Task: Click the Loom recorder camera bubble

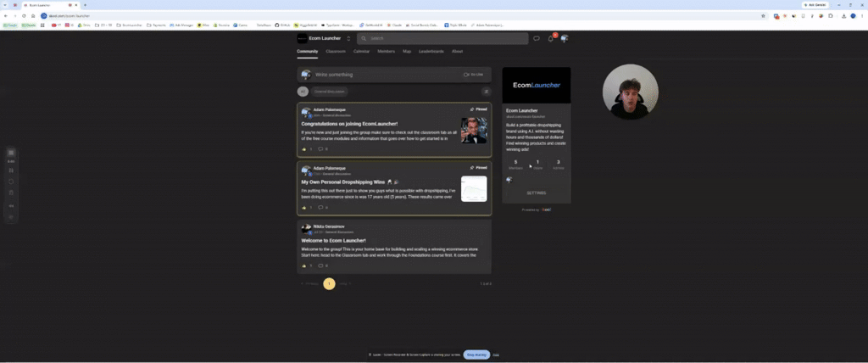Action: (x=631, y=92)
